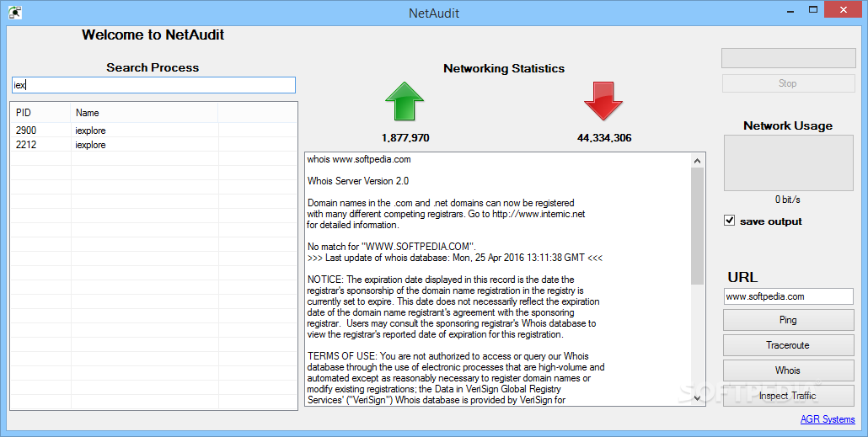Click the red download arrow icon
The width and height of the screenshot is (868, 437).
tap(603, 101)
